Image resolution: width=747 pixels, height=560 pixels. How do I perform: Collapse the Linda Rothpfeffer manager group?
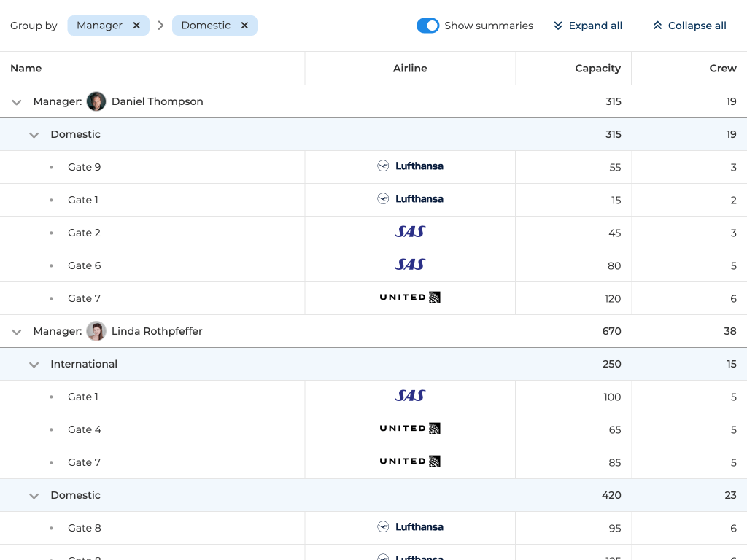(x=16, y=332)
